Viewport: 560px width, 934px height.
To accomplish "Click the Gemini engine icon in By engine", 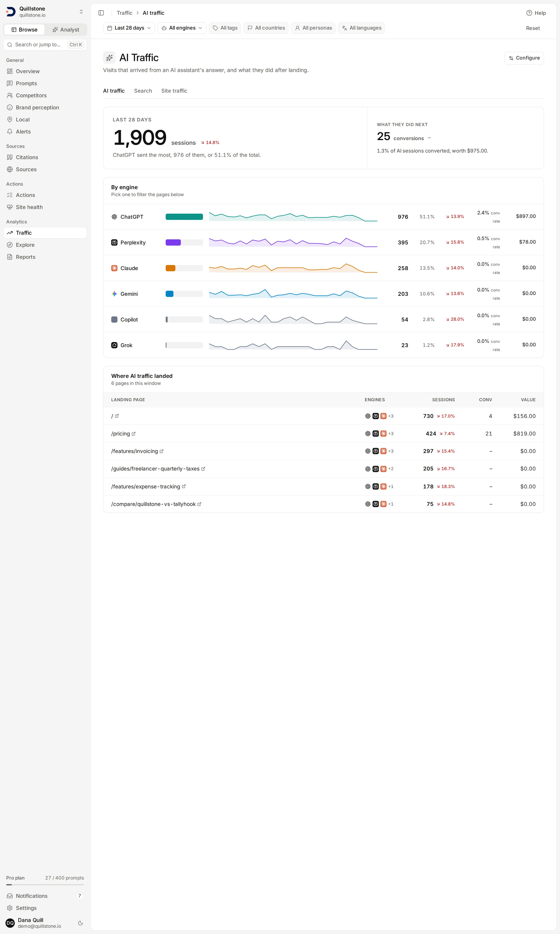I will (x=114, y=294).
